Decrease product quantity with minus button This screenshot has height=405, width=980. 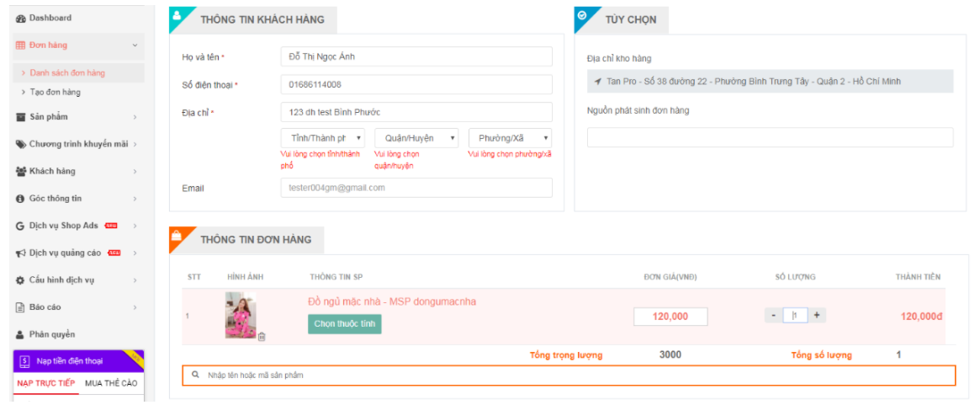[x=773, y=315]
